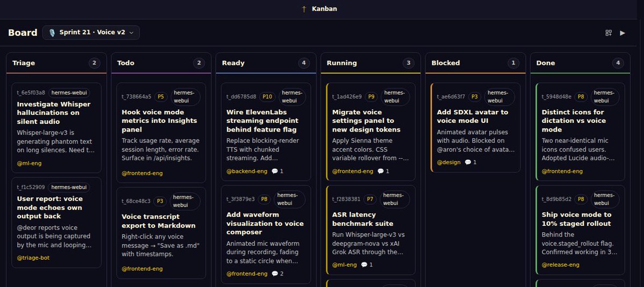Click task ID t_5948d48e
The image size is (644, 287).
pos(556,97)
